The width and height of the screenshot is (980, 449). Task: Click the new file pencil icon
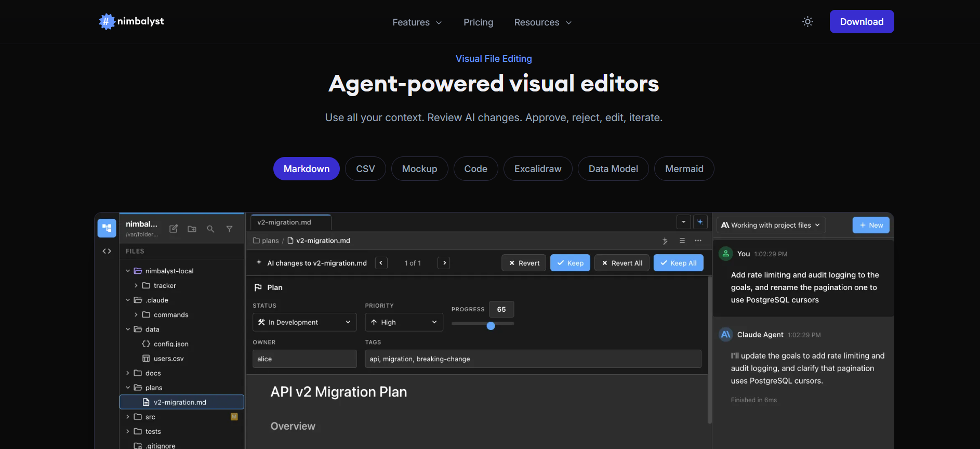pos(174,229)
